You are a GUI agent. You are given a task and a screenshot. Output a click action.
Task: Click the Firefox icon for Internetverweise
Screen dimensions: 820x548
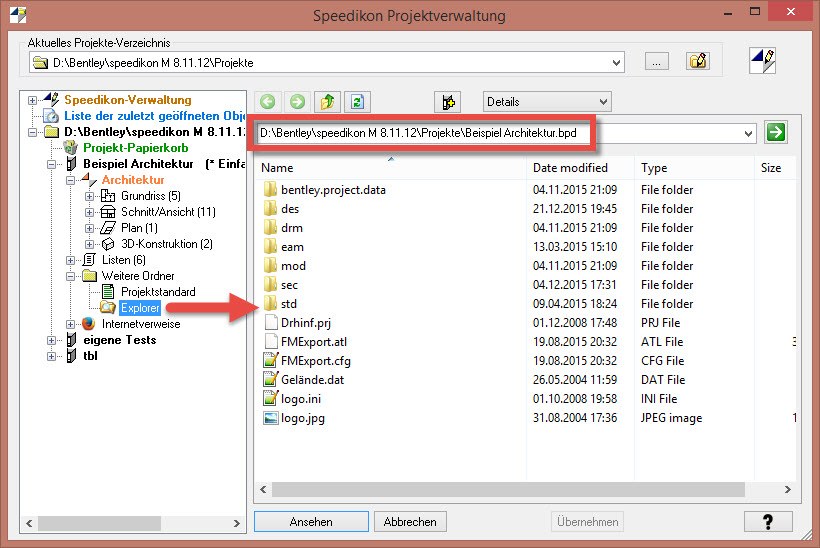point(89,324)
